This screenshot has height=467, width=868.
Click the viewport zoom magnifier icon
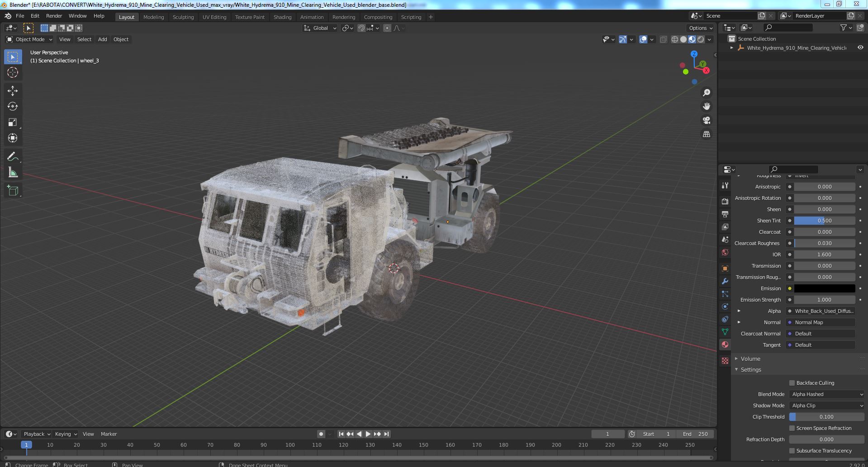point(707,93)
